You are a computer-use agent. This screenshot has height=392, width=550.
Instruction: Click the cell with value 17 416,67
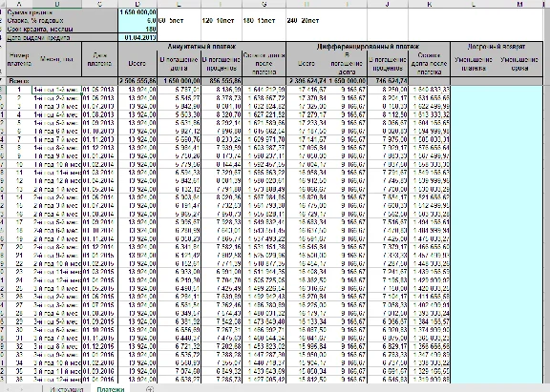(x=307, y=90)
